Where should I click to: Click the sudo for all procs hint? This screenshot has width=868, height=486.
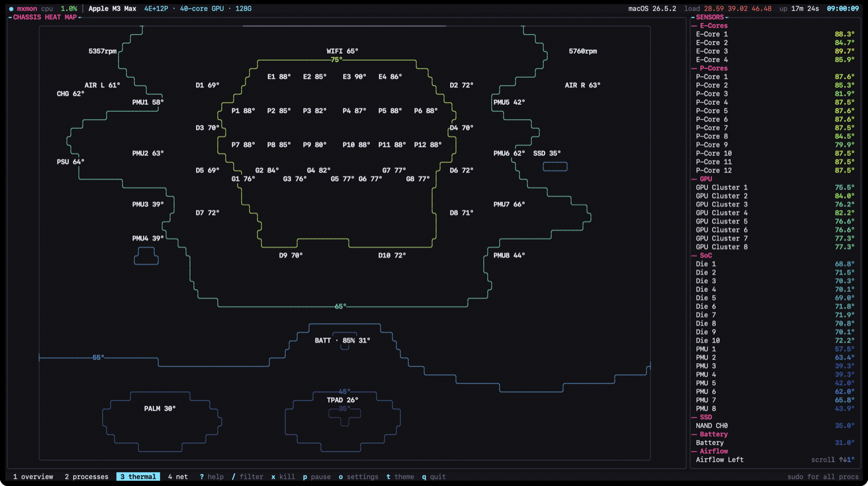point(823,477)
